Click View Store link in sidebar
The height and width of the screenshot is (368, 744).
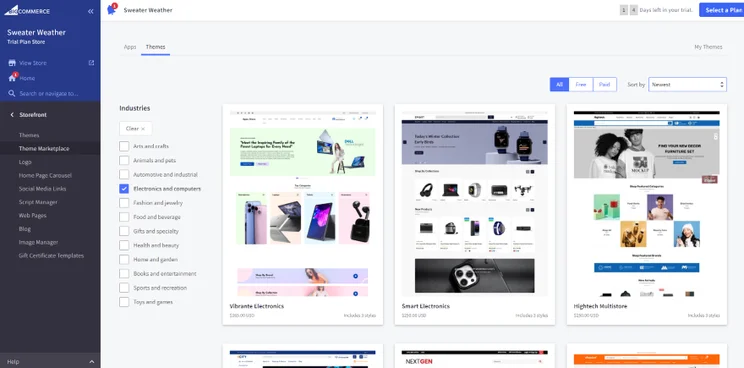pos(33,63)
